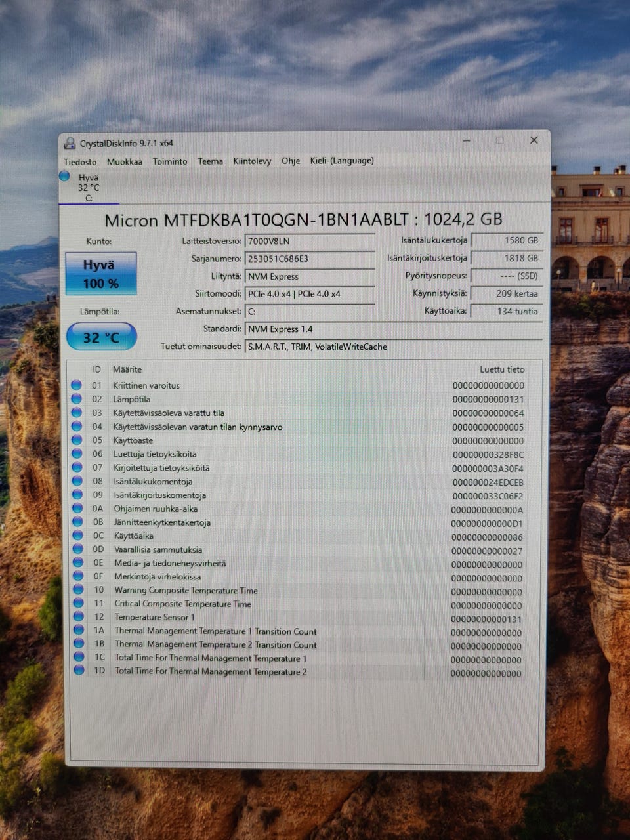Click the blue orb on Temperature Sensor 1 row
Screen dimensions: 630x840
pos(79,617)
